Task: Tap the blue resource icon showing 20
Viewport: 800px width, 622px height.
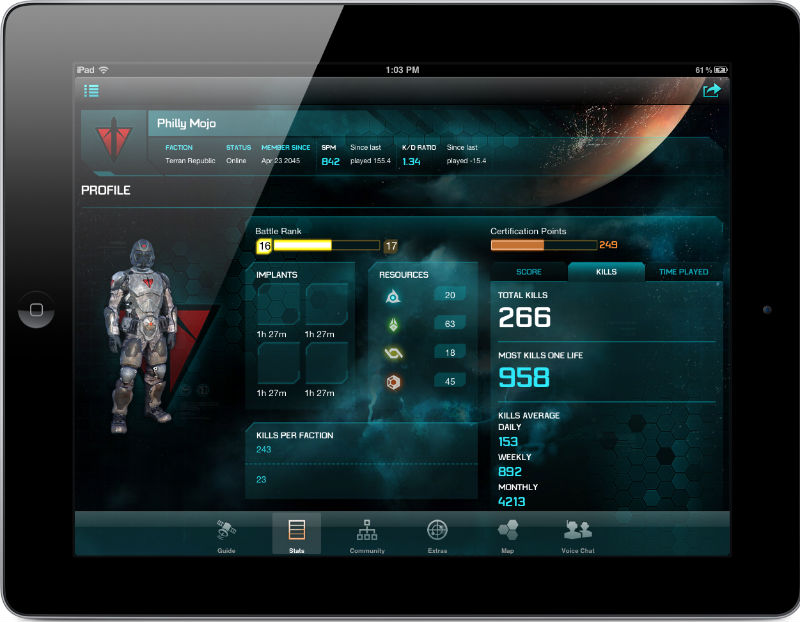Action: pos(394,296)
